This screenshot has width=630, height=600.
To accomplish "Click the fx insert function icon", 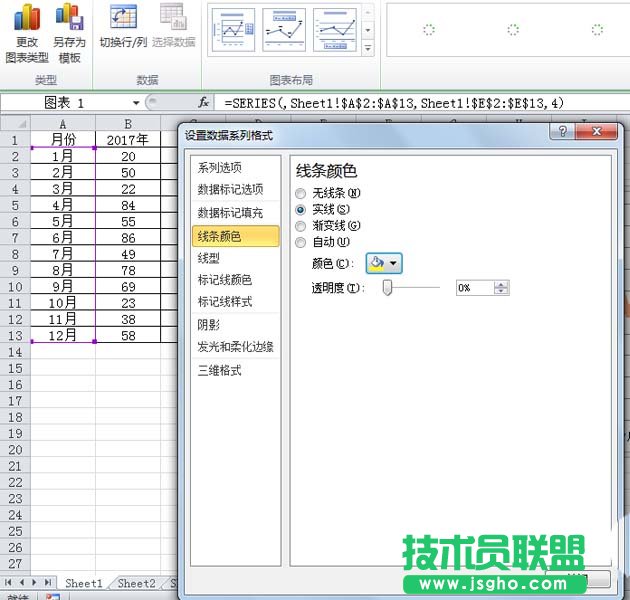I will (x=204, y=103).
